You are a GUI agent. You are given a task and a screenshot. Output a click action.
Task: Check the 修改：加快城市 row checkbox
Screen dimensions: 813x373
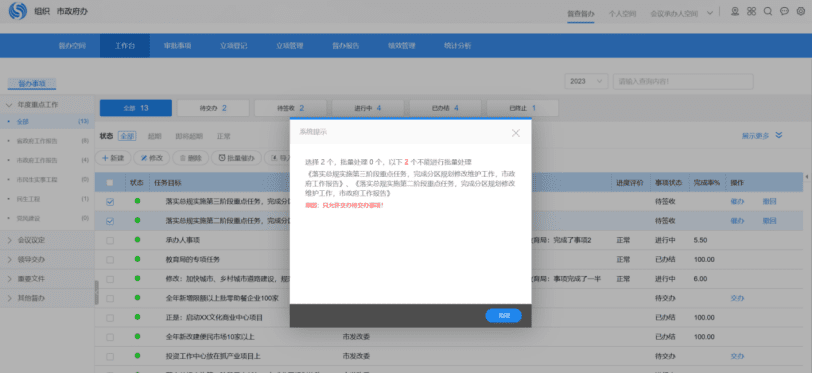point(110,279)
